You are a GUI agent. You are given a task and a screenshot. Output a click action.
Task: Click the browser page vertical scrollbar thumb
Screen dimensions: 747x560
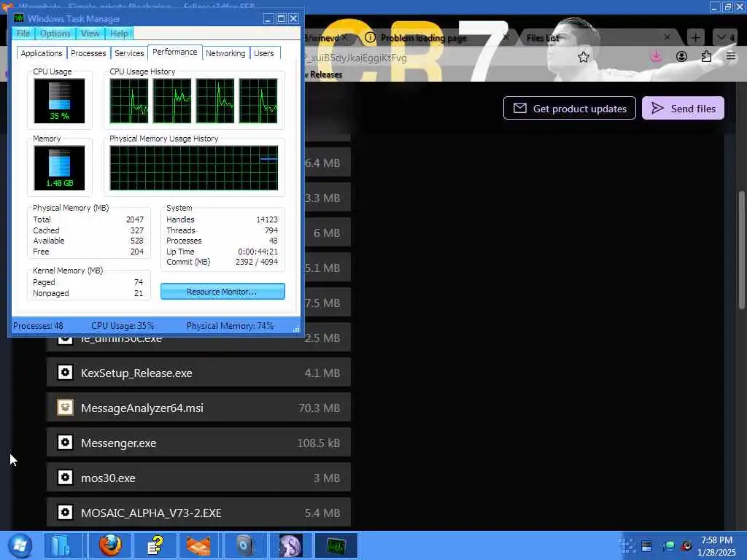[x=741, y=250]
